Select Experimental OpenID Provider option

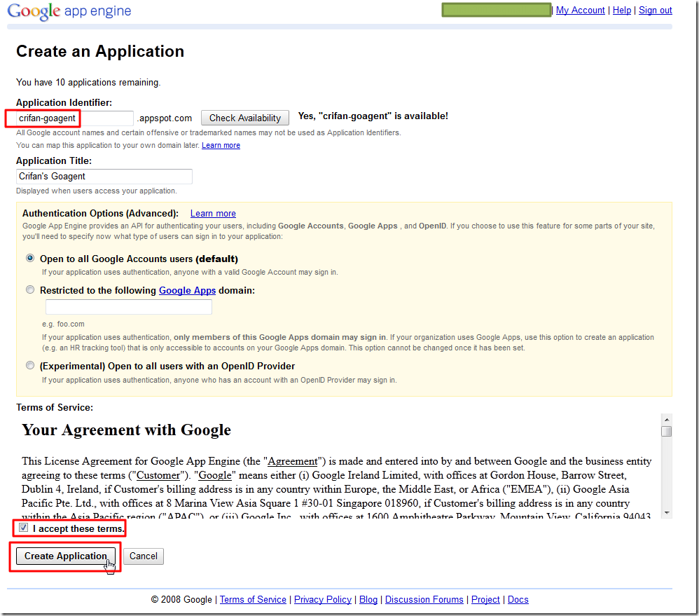[30, 365]
